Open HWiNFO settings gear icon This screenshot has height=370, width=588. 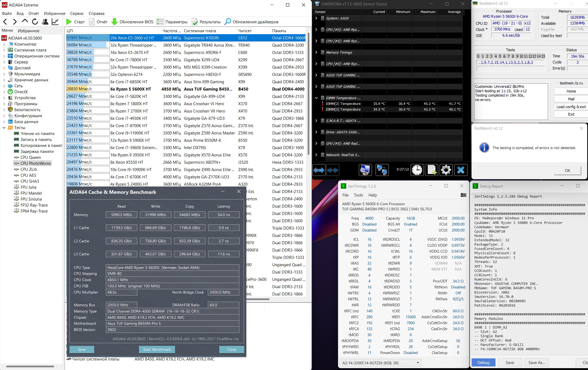pyautogui.click(x=446, y=170)
